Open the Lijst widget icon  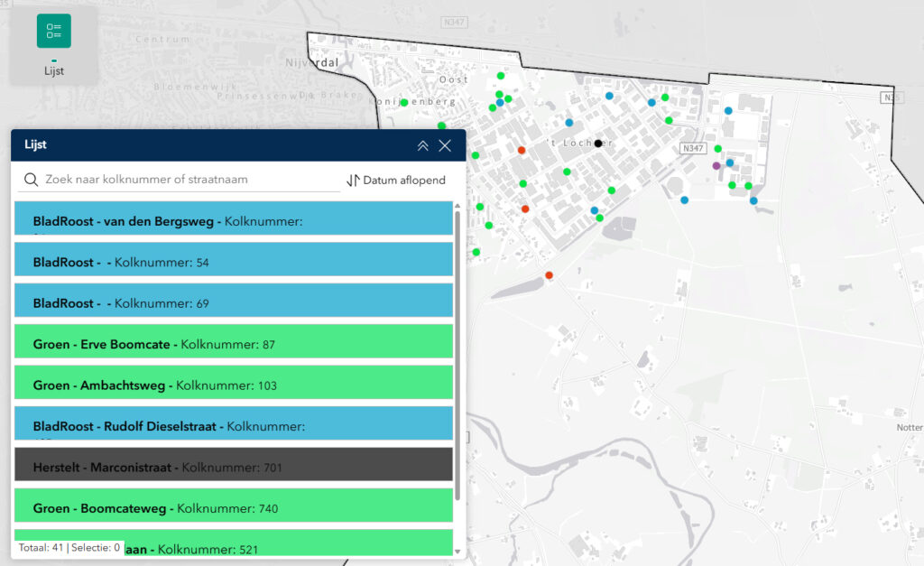pos(54,32)
